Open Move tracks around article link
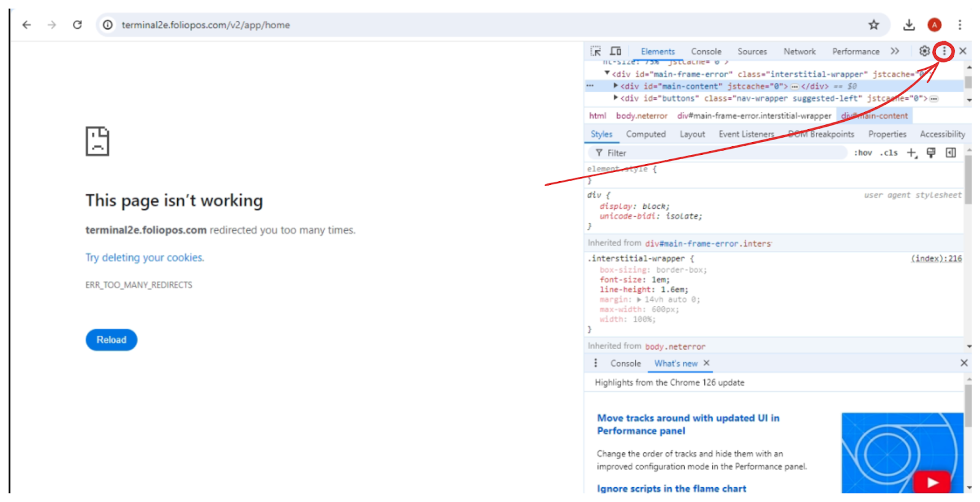This screenshot has width=980, height=502. pos(688,424)
